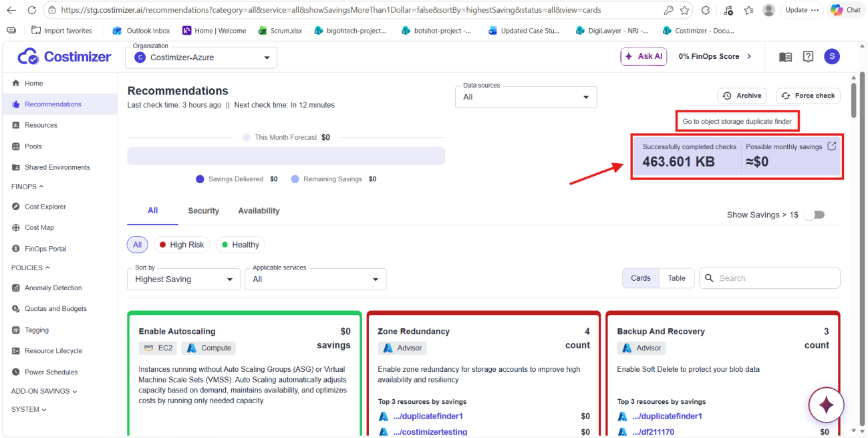Screen dimensions: 868x438
Task: Click the Ask AI button
Action: (644, 57)
